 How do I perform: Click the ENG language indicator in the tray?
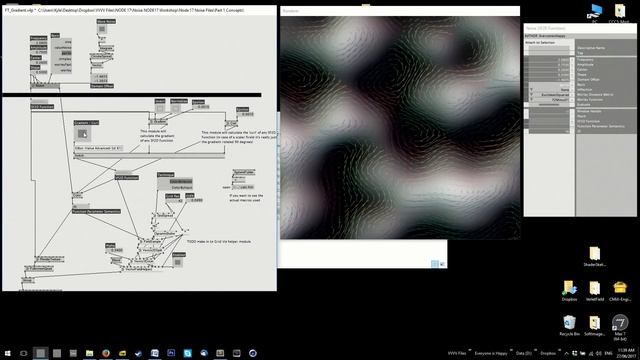(608, 353)
